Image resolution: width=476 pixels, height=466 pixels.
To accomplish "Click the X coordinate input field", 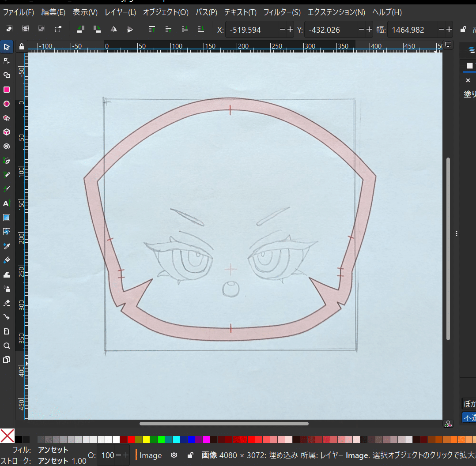I will coord(252,30).
